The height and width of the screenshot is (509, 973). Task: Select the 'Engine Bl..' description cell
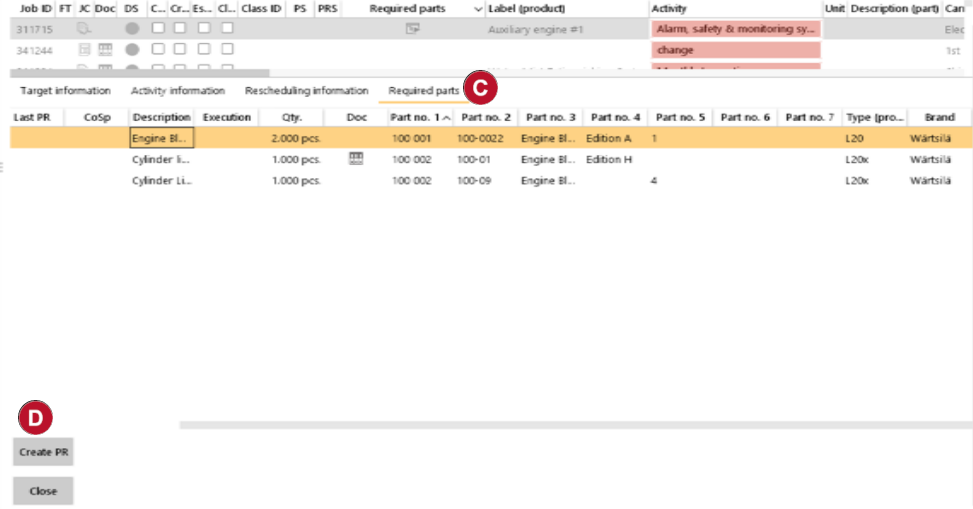161,138
